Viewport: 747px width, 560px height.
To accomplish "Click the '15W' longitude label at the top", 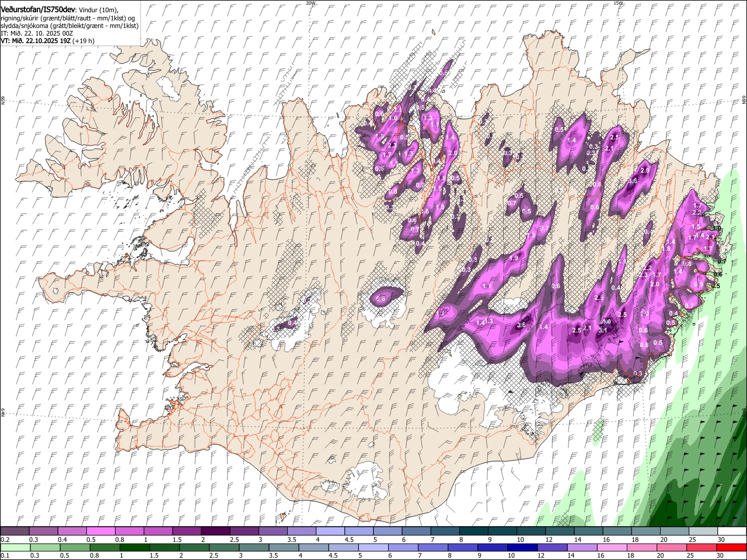I will 618,3.
